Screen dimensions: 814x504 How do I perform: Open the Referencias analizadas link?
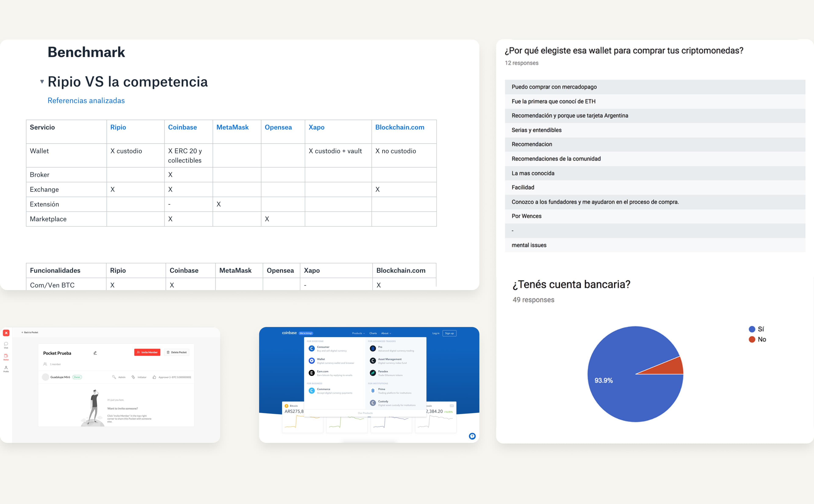(86, 101)
